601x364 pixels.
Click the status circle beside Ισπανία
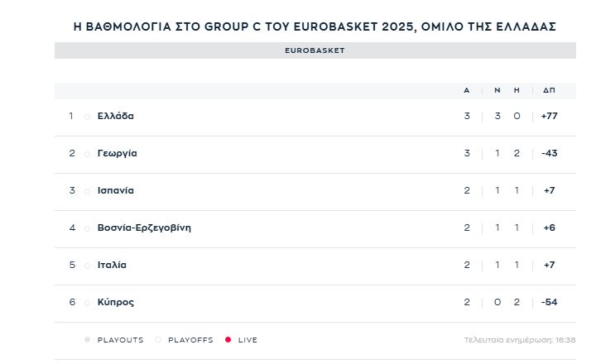(x=88, y=191)
